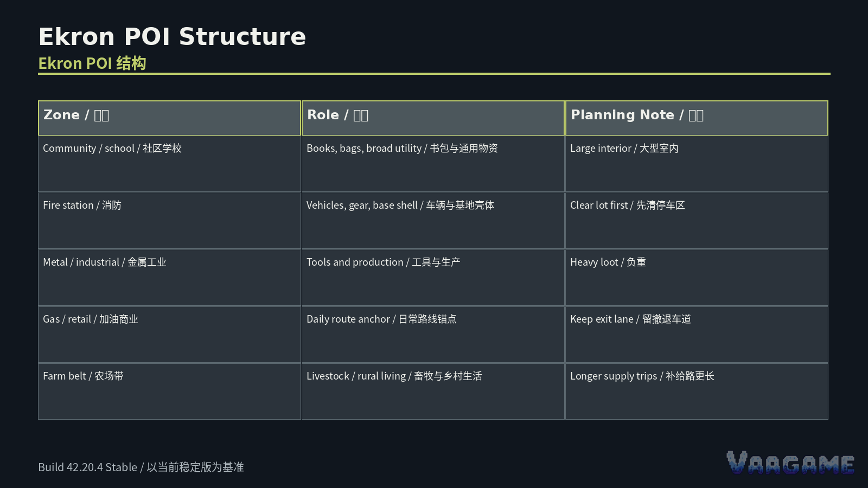Click the Gas / retail zone cell
The height and width of the screenshot is (488, 868).
(169, 335)
